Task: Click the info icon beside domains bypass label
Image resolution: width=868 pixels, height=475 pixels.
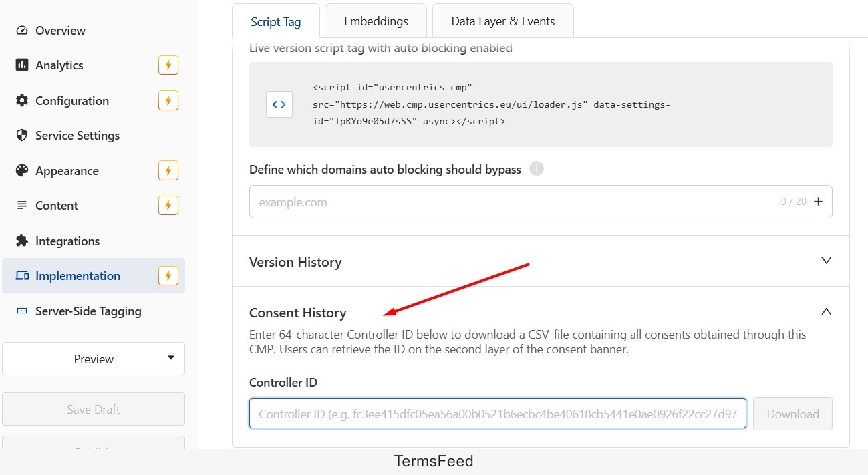Action: 537,168
